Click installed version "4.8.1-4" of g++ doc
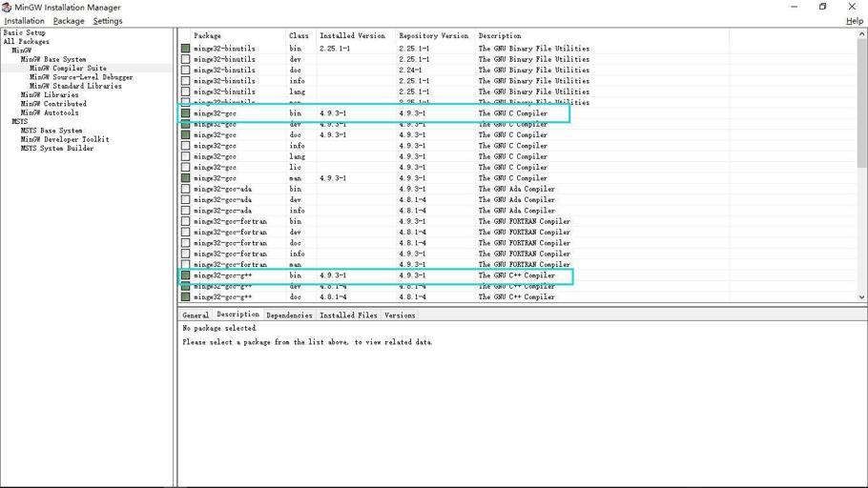 (x=333, y=296)
